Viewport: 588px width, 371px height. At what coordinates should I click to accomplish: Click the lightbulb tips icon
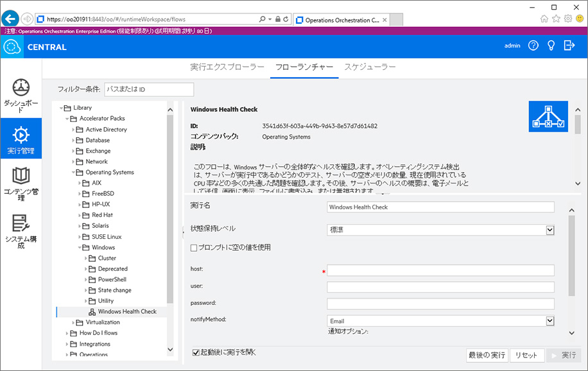[551, 46]
